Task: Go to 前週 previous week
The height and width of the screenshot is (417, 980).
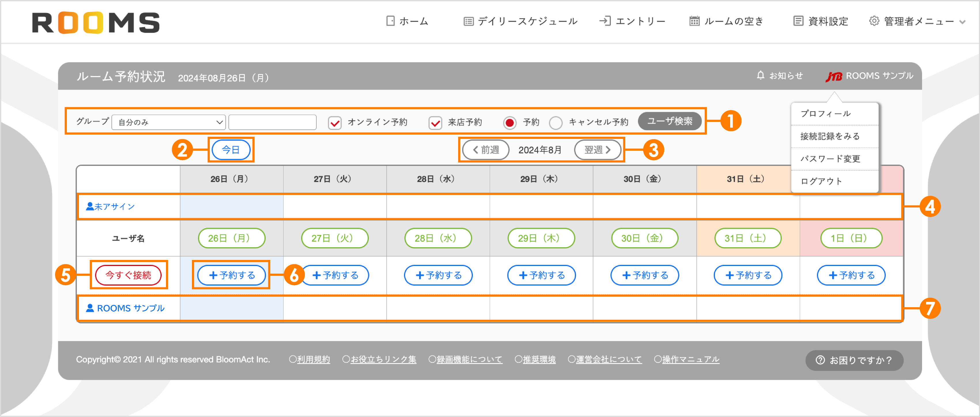Action: pos(486,150)
